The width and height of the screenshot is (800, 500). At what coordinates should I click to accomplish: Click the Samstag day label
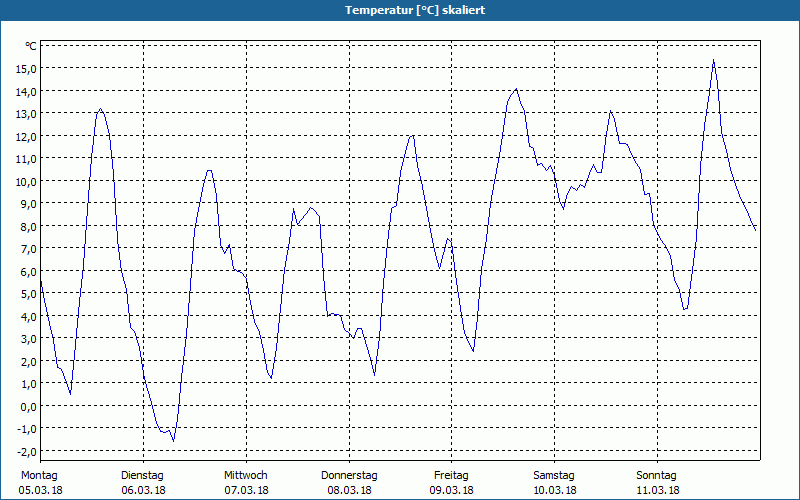click(554, 476)
